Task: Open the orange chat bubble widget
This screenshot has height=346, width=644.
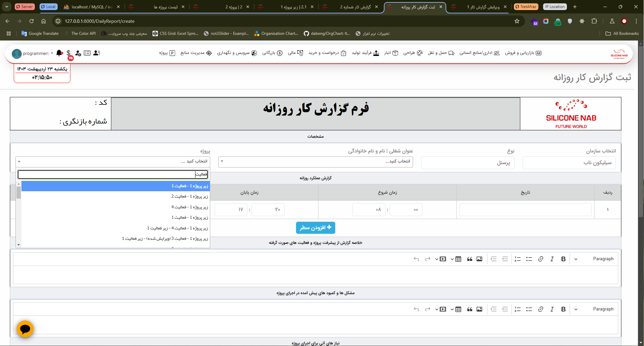Action: 25,329
